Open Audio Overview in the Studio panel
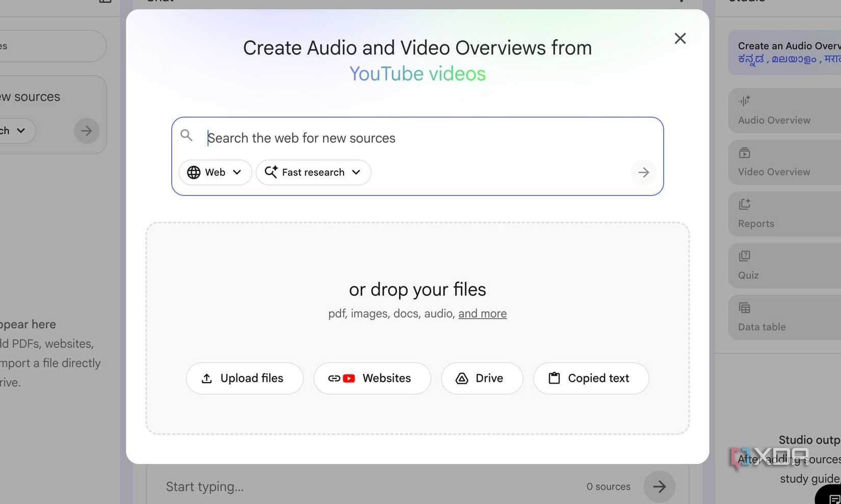This screenshot has width=841, height=504. 785,111
